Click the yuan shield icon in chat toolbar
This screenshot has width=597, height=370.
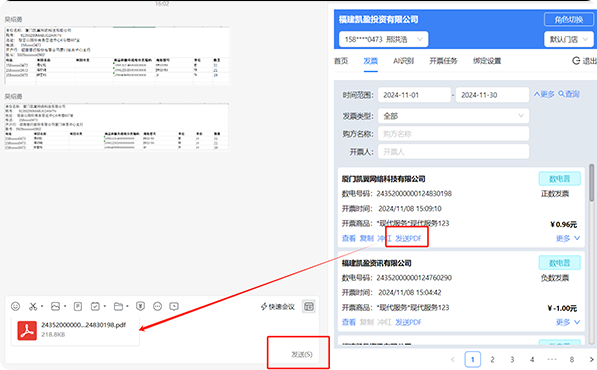[x=140, y=306]
